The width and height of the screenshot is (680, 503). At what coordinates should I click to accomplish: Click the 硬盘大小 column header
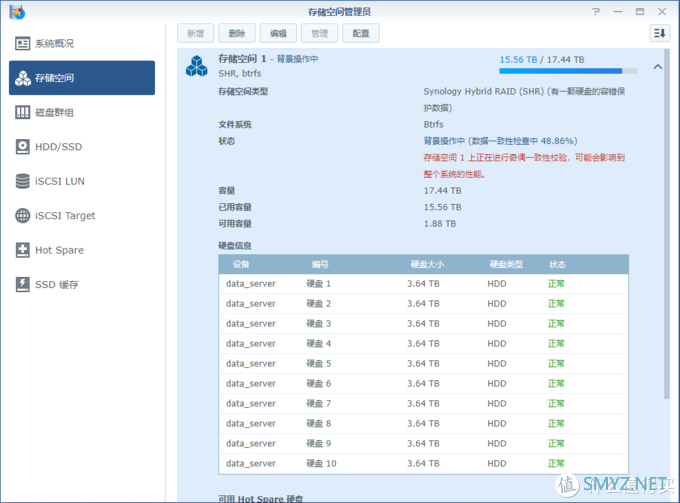[x=427, y=265]
